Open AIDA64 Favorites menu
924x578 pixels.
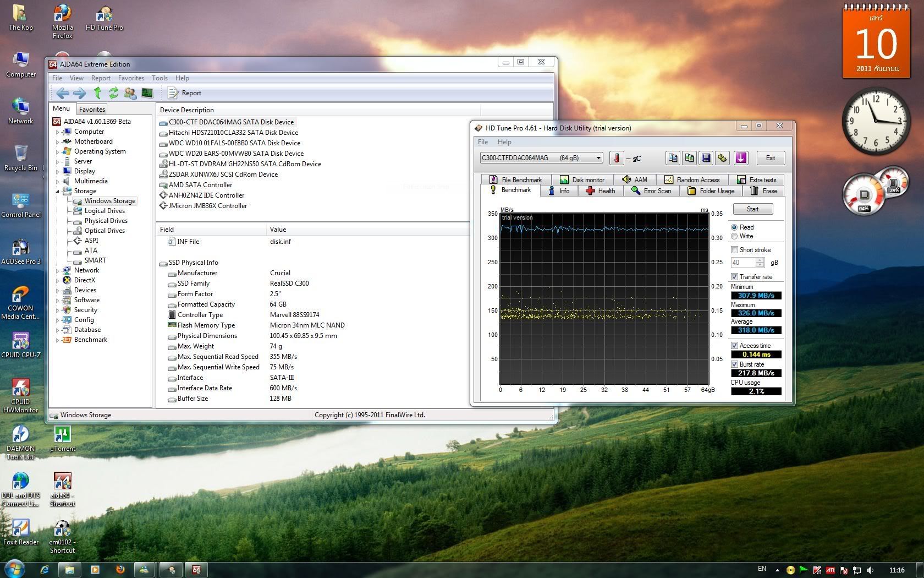(131, 78)
